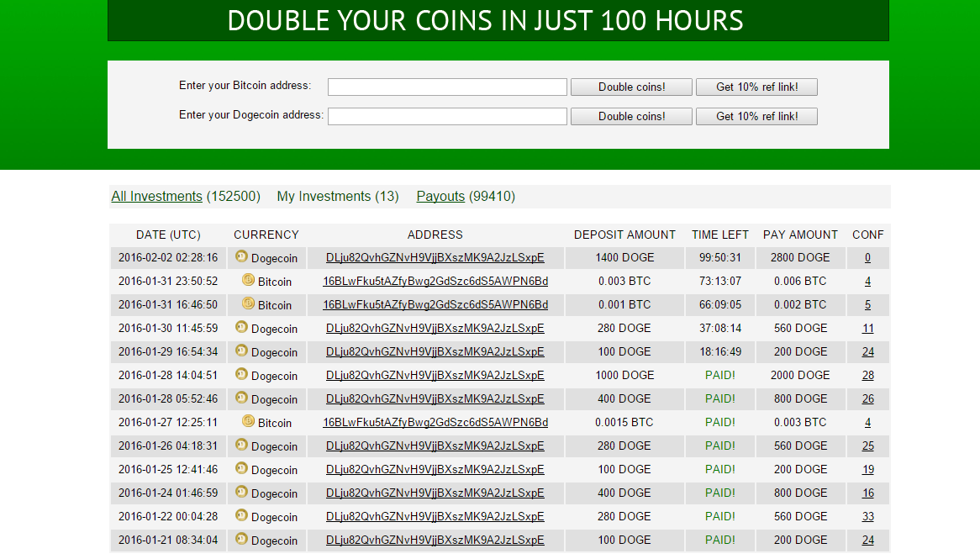The image size is (980, 559).
Task: Open Bitcoin address link in 0.001 BTC deposit row
Action: click(435, 304)
